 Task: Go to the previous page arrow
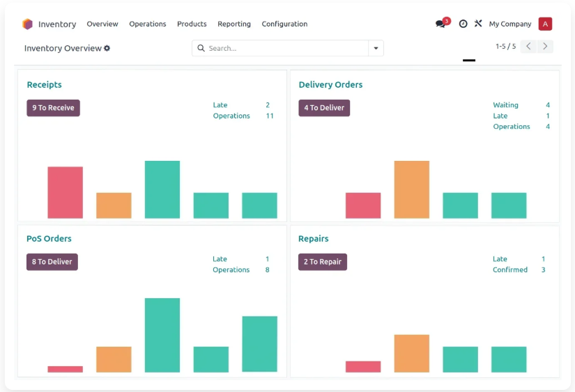528,46
